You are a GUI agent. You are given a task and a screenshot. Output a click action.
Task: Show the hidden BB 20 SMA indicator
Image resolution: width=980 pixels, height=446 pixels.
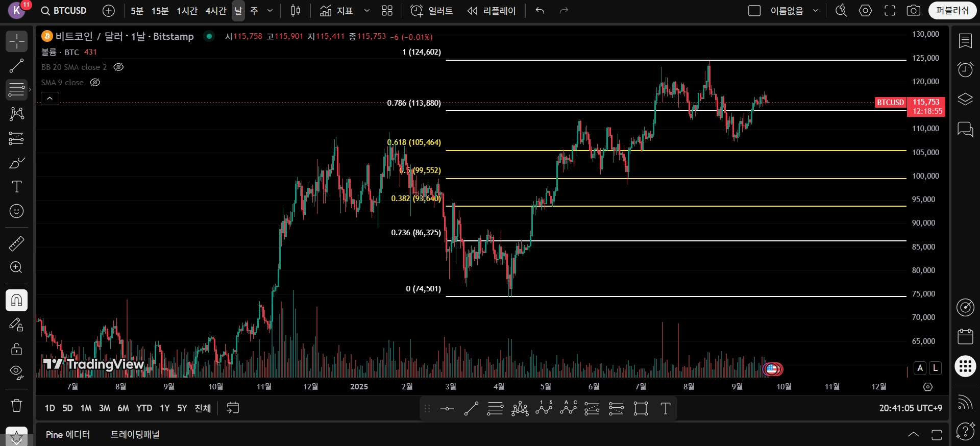click(118, 67)
